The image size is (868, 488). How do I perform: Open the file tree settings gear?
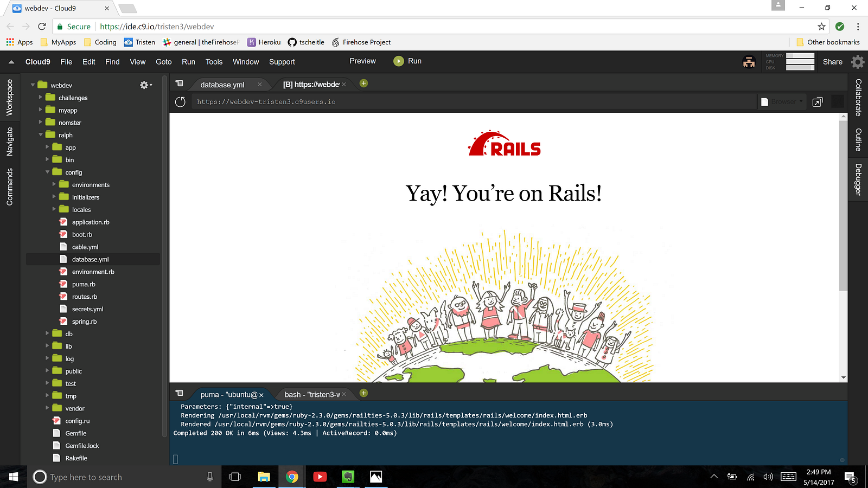[145, 85]
